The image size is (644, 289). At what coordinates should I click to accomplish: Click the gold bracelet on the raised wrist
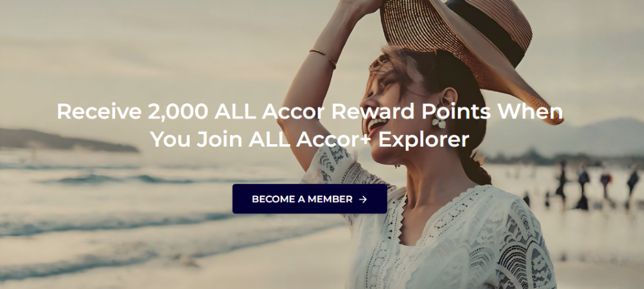pos(324,57)
